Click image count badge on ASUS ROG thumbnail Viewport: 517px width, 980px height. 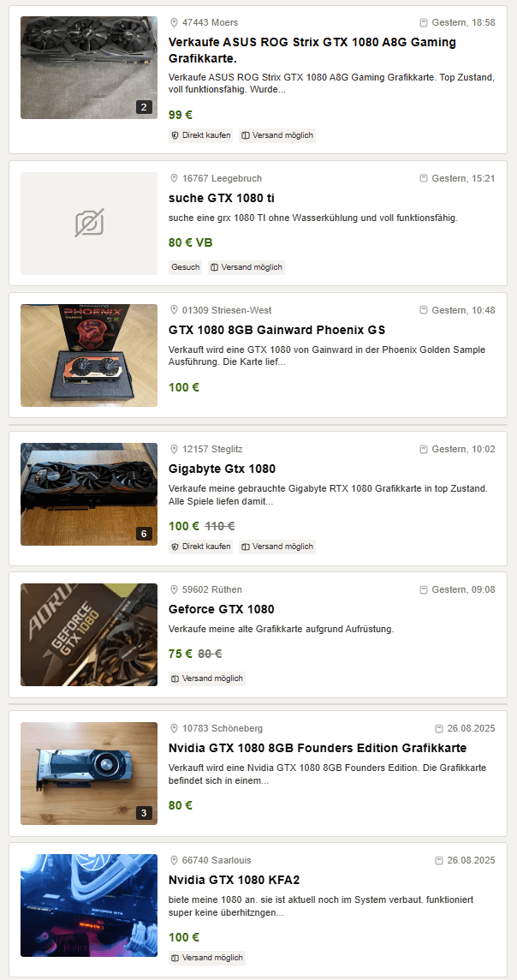coord(144,107)
